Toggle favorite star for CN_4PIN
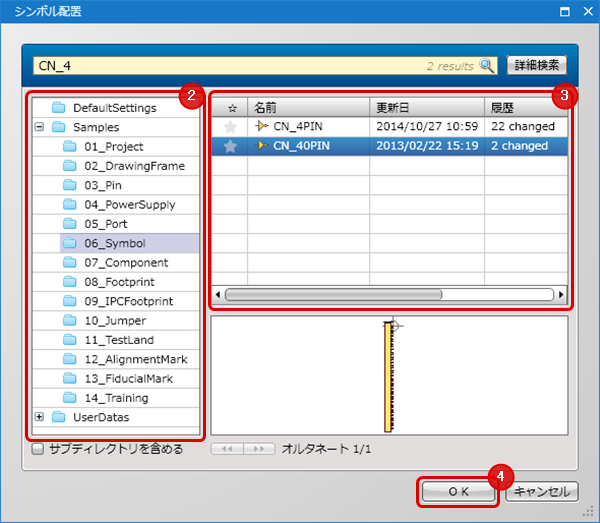This screenshot has width=600, height=523. [230, 127]
